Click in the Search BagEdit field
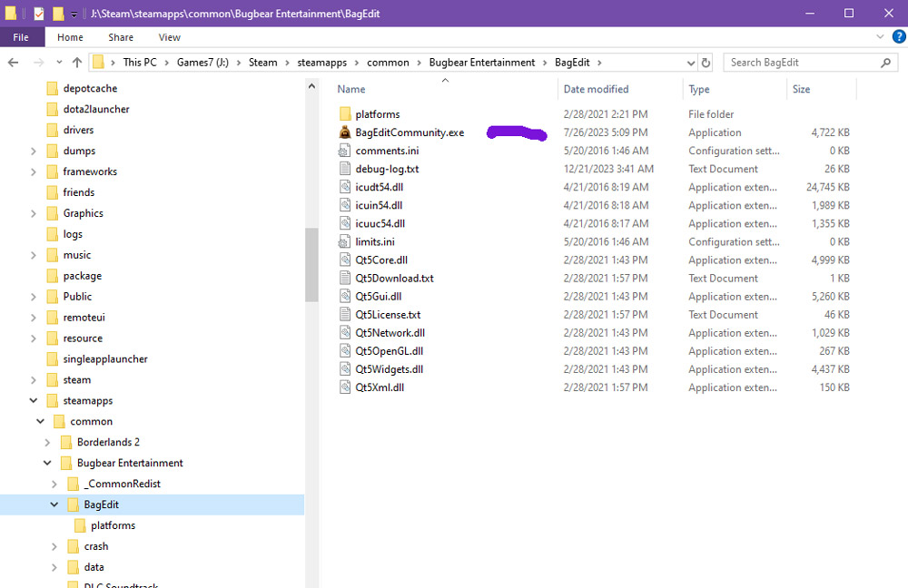This screenshot has height=588, width=908. point(799,63)
